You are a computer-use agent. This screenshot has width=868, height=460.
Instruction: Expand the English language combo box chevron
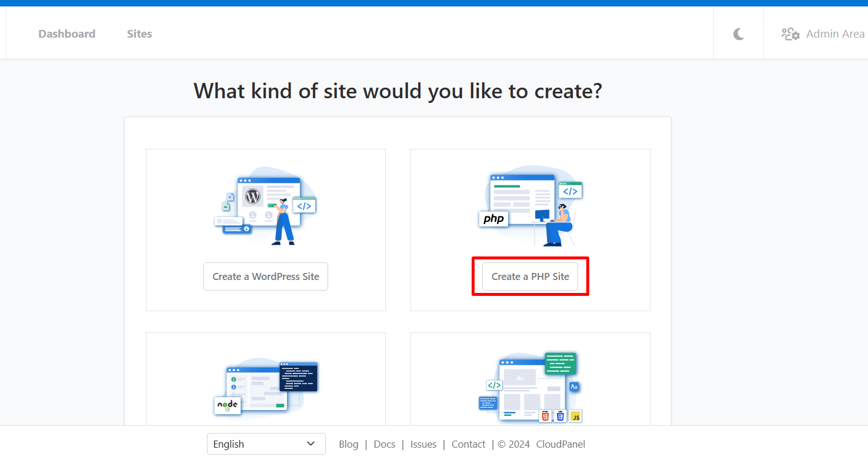coord(311,444)
